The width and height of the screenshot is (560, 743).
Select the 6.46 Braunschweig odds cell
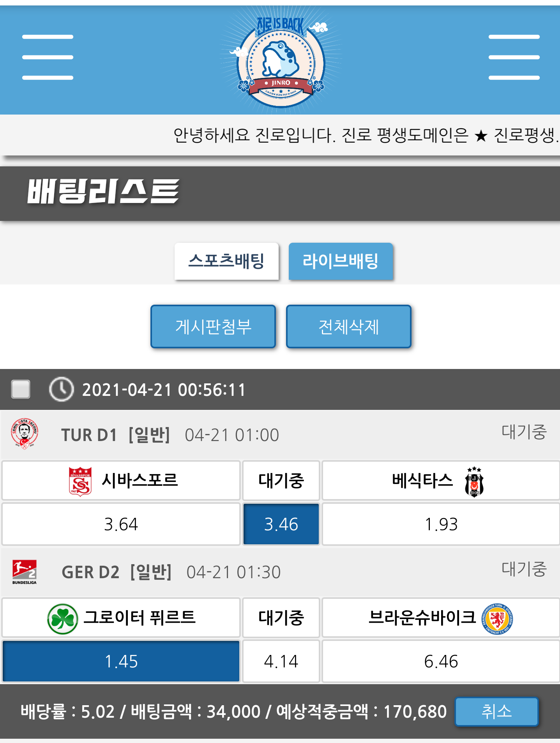click(x=441, y=661)
